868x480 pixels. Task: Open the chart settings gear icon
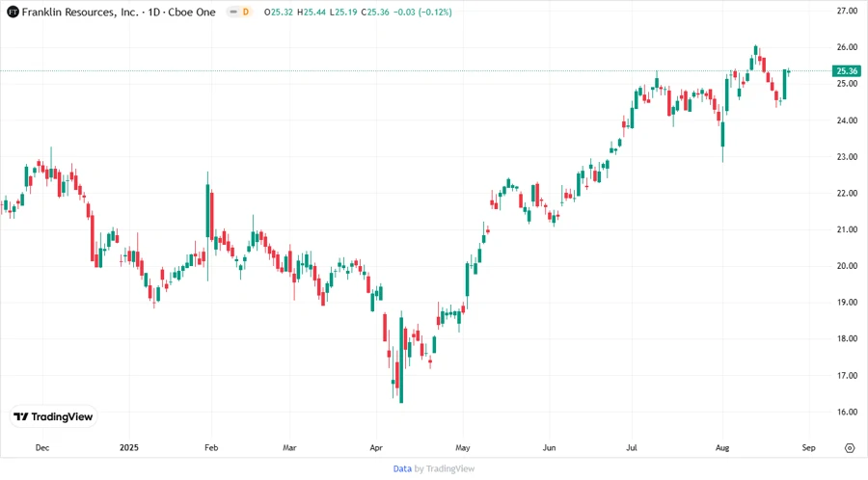[x=850, y=448]
